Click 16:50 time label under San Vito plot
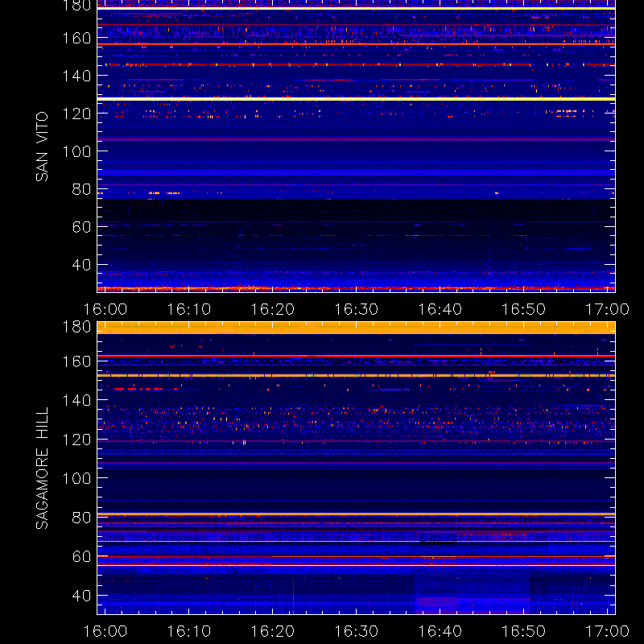 tap(524, 309)
